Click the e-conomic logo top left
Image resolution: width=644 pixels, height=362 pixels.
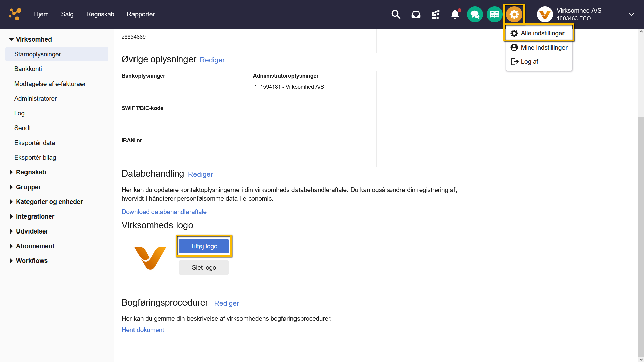point(15,14)
